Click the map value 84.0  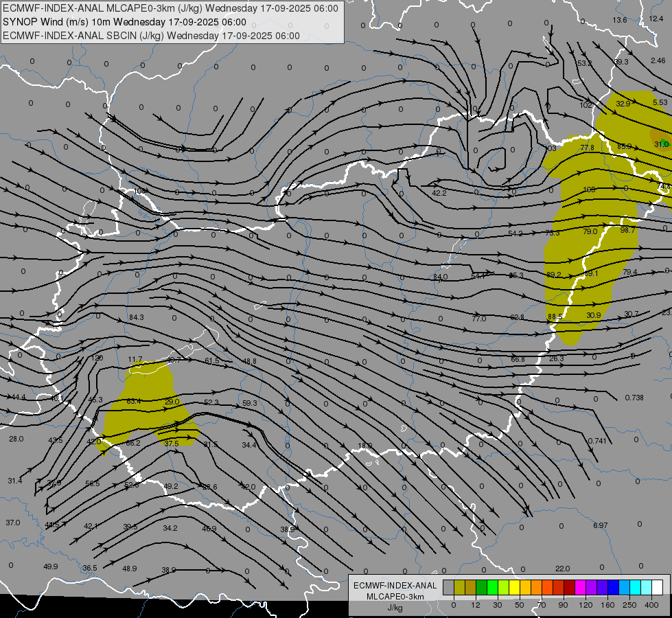tap(440, 277)
